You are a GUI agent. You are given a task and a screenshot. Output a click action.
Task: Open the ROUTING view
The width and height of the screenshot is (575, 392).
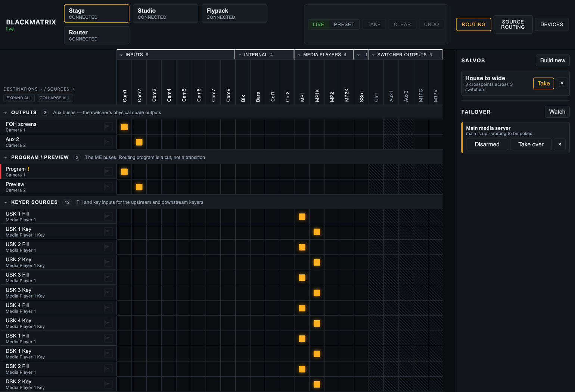click(473, 24)
